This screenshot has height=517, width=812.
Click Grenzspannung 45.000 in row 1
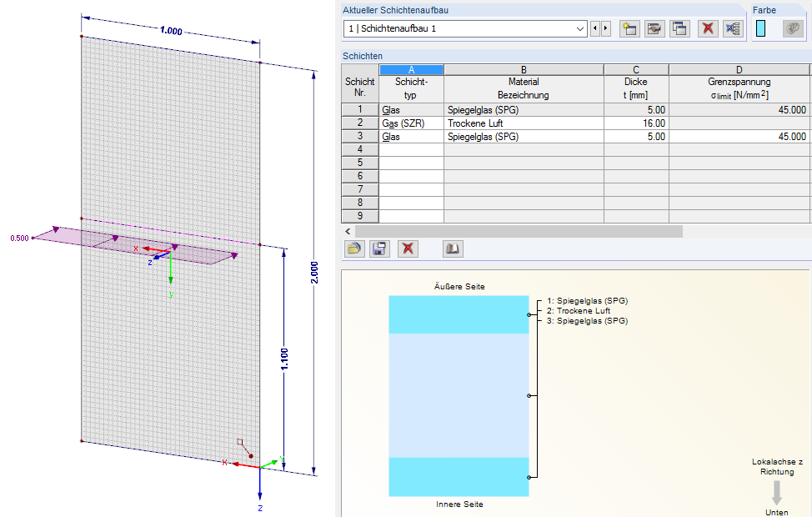(x=739, y=110)
